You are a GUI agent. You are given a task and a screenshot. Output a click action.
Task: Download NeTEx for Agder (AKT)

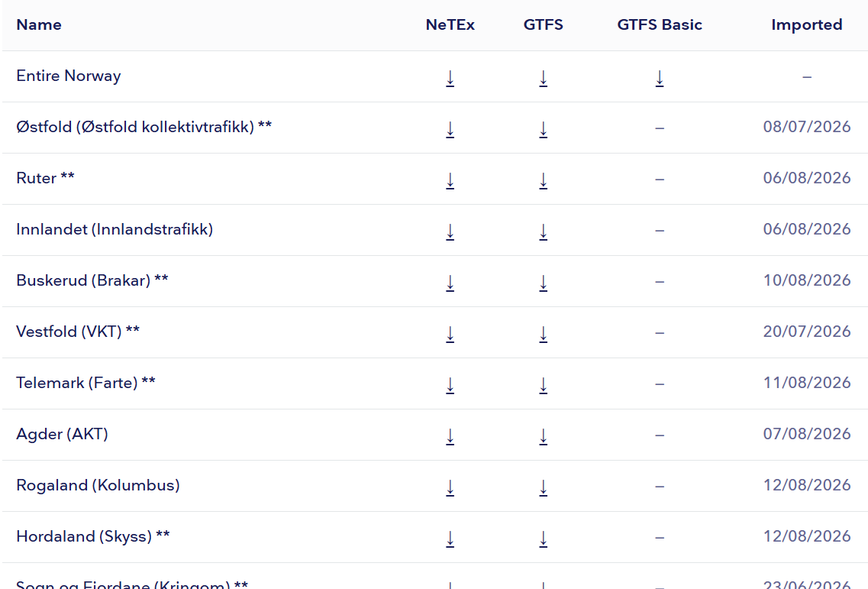(x=450, y=437)
